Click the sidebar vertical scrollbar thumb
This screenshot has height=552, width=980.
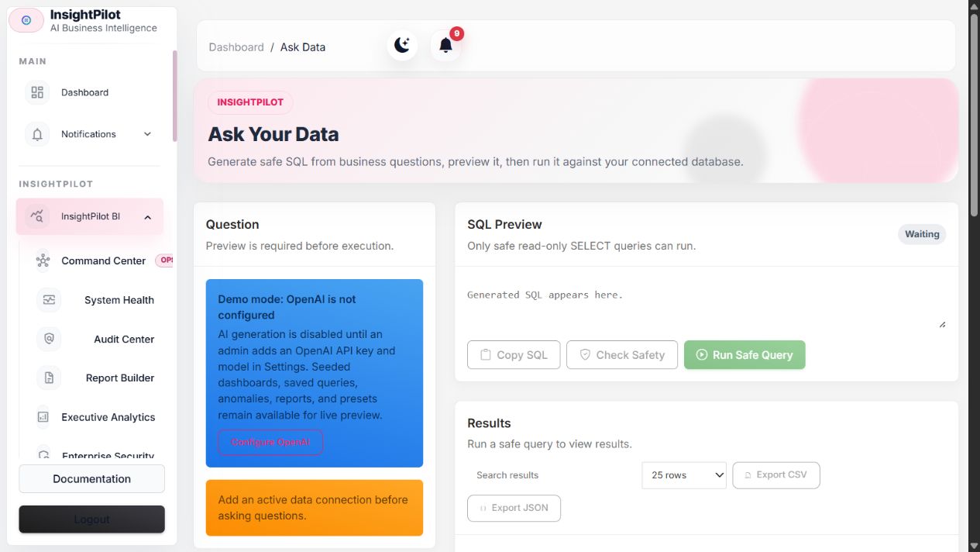[174, 96]
